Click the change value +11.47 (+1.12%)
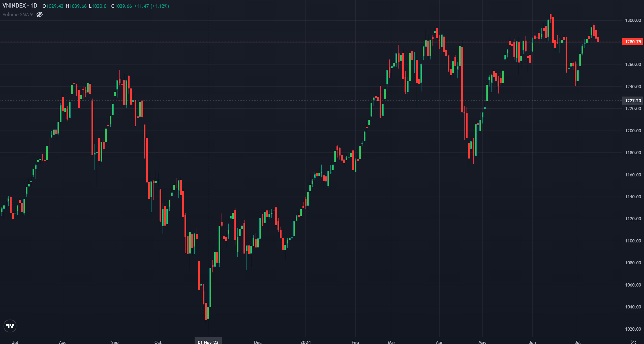The width and height of the screenshot is (644, 344). click(151, 6)
